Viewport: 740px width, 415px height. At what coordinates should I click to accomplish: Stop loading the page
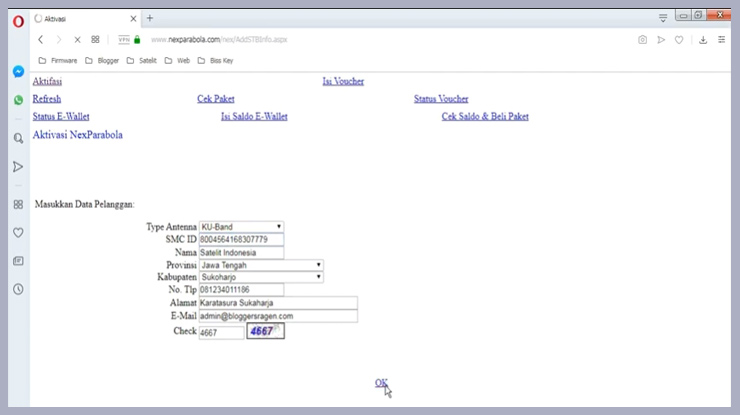click(77, 40)
